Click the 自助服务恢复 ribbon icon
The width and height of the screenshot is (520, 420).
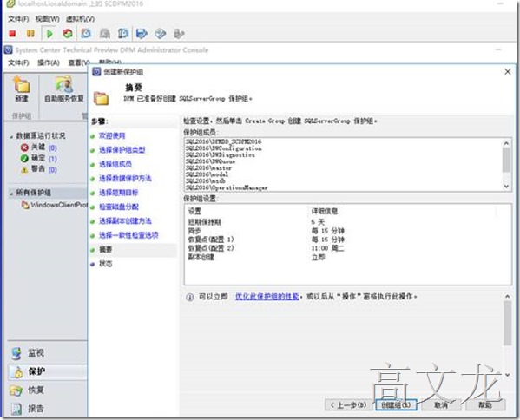[x=64, y=85]
